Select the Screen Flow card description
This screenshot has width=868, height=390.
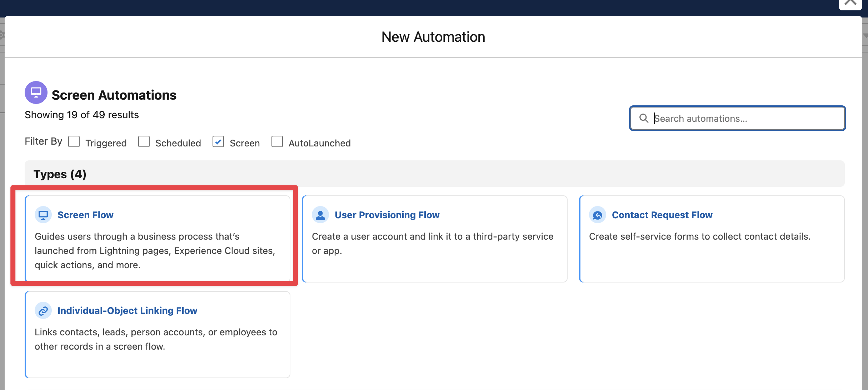155,251
